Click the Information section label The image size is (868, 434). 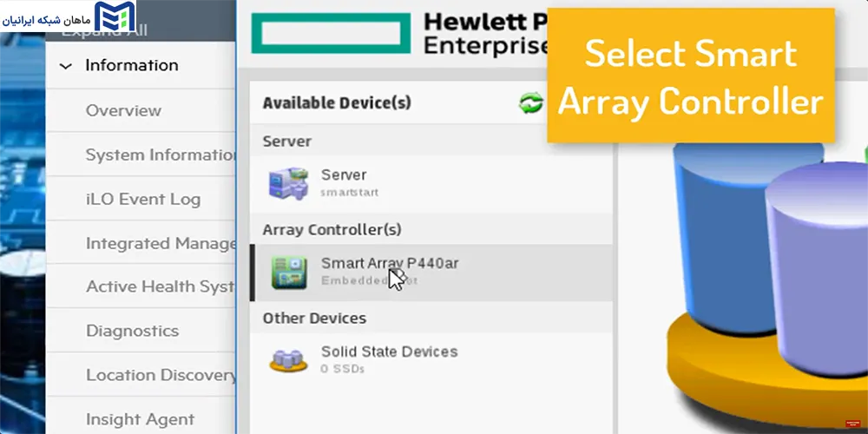point(132,65)
